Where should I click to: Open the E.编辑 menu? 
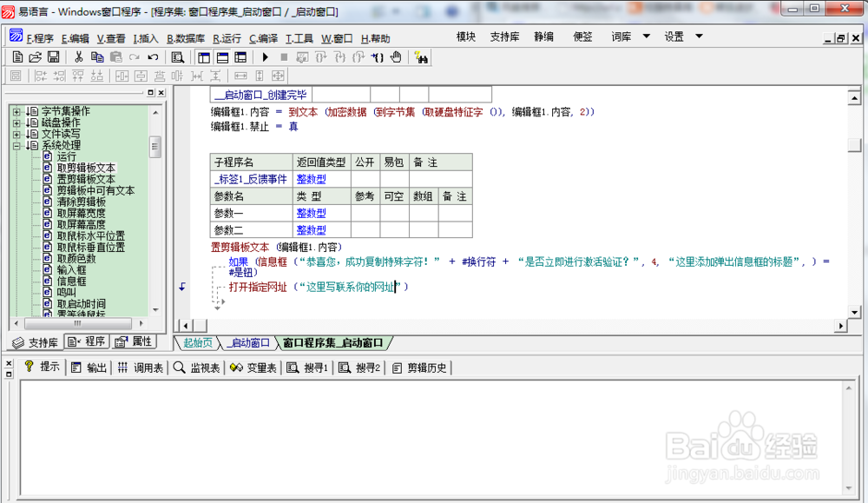76,38
